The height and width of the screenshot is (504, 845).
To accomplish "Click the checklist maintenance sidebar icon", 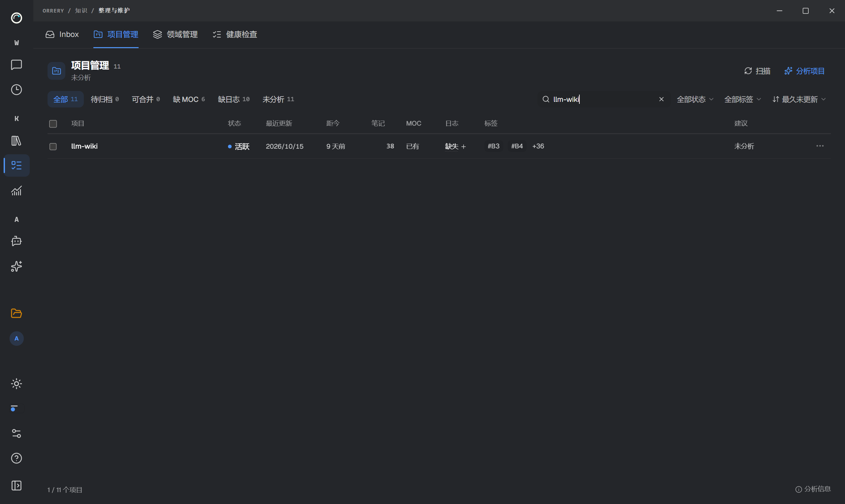I will [16, 165].
